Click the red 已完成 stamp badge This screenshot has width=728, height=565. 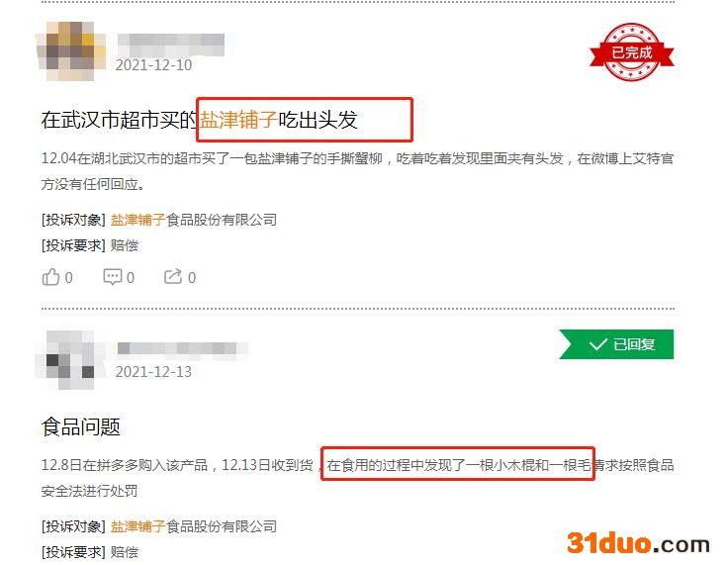pyautogui.click(x=631, y=52)
